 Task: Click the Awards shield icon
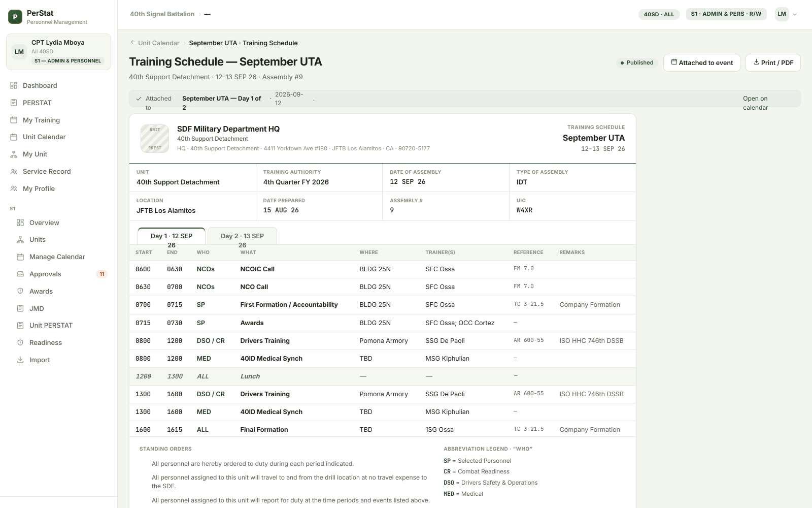[20, 291]
